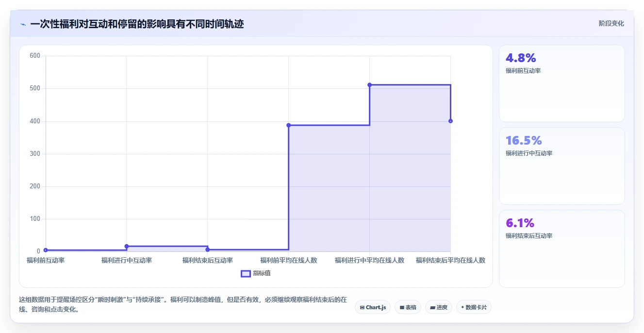644x333 pixels.
Task: Click the y-axis value 300
Action: [35, 154]
